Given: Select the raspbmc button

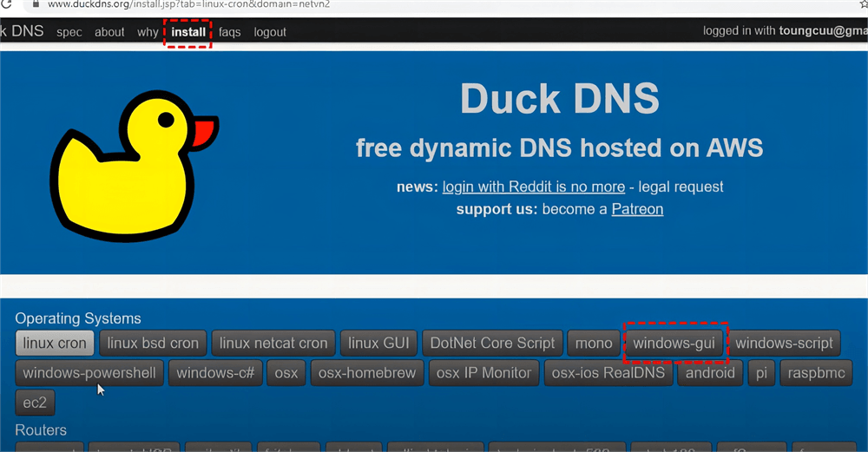Looking at the screenshot, I should 816,373.
